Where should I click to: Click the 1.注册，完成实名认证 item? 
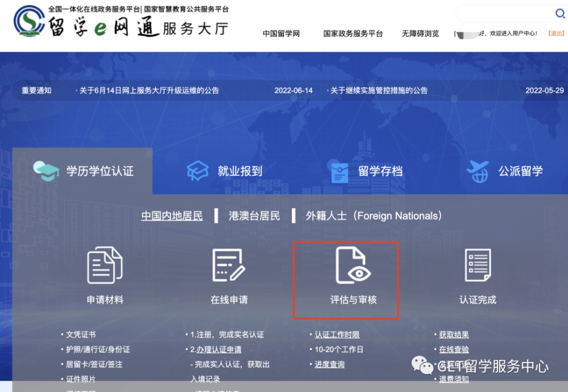click(x=227, y=335)
